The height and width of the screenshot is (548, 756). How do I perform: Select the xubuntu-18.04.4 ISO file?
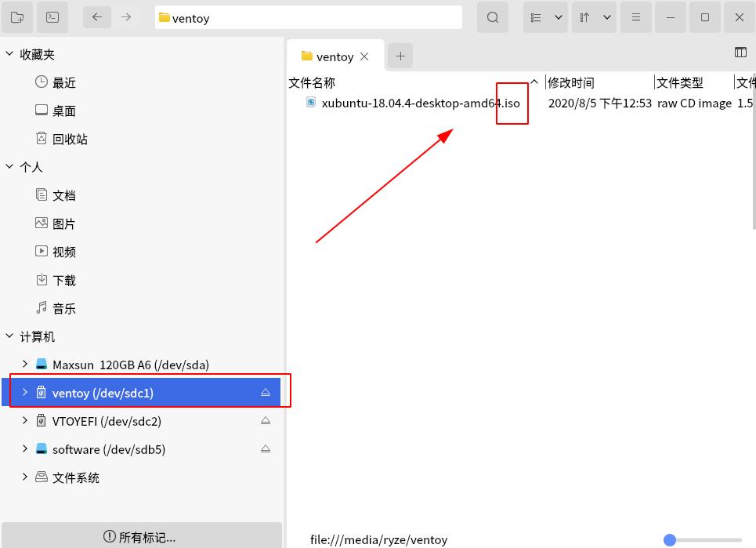pyautogui.click(x=419, y=103)
